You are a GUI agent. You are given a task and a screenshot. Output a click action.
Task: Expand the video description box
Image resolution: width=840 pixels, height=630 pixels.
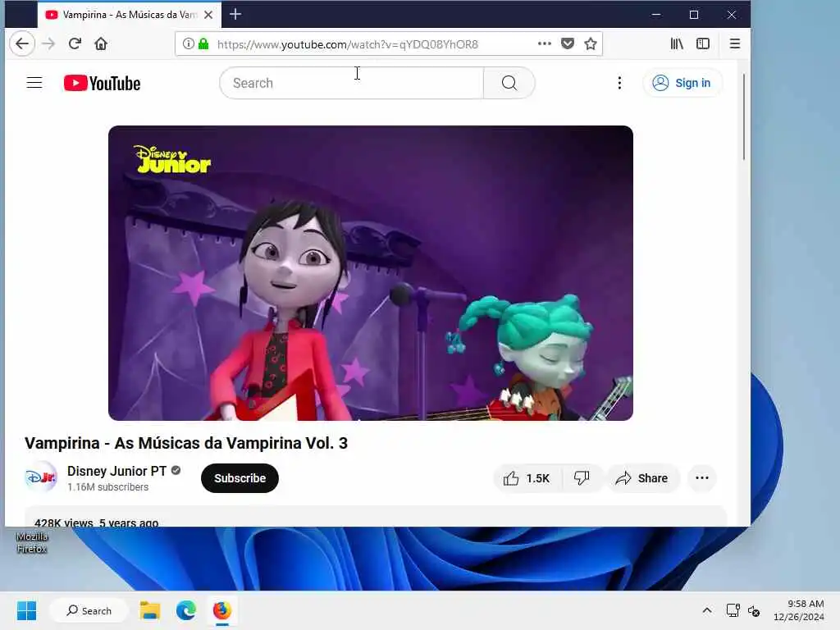375,517
